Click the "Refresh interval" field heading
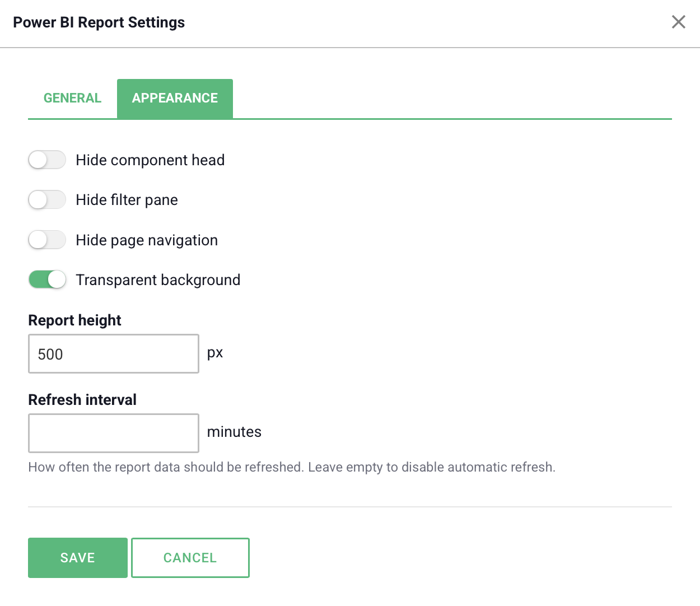 (82, 400)
